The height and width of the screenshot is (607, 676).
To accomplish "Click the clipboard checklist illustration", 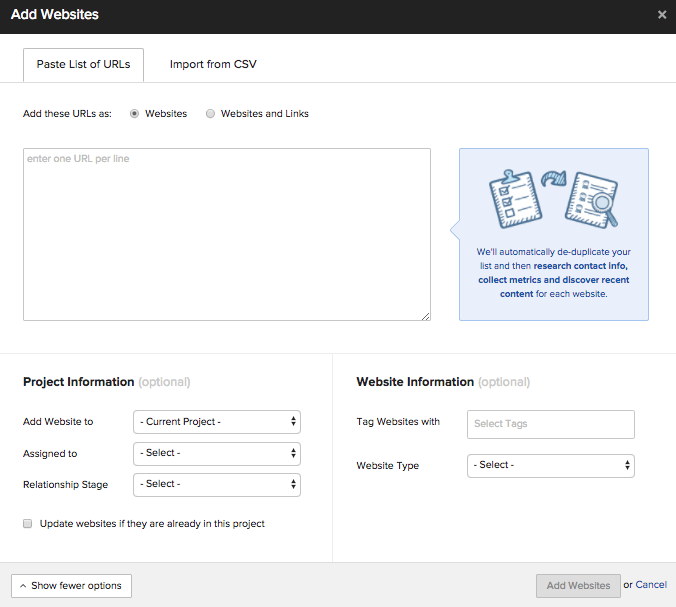I will point(515,200).
